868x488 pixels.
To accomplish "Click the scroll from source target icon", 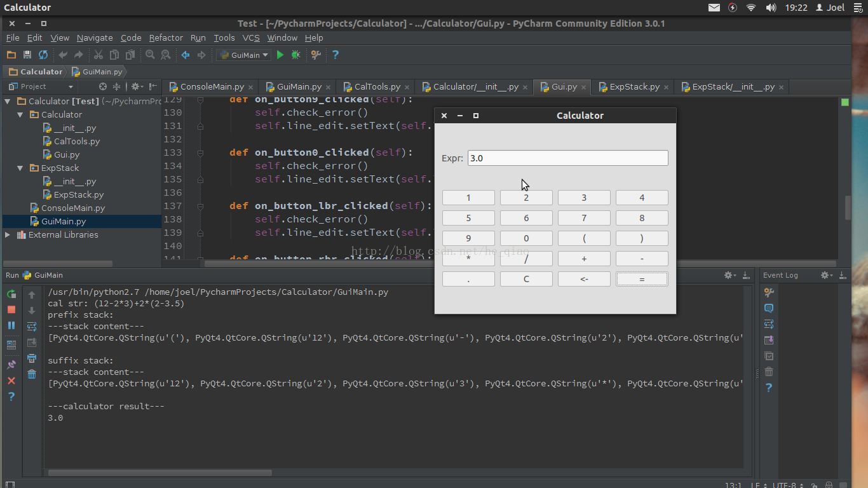I will click(x=103, y=86).
